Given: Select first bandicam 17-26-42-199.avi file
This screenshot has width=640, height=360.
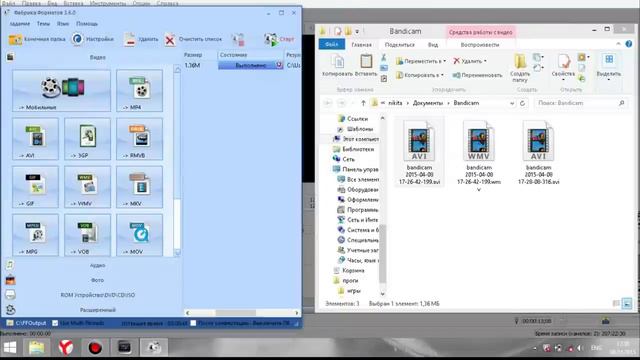Looking at the screenshot, I should [x=419, y=152].
